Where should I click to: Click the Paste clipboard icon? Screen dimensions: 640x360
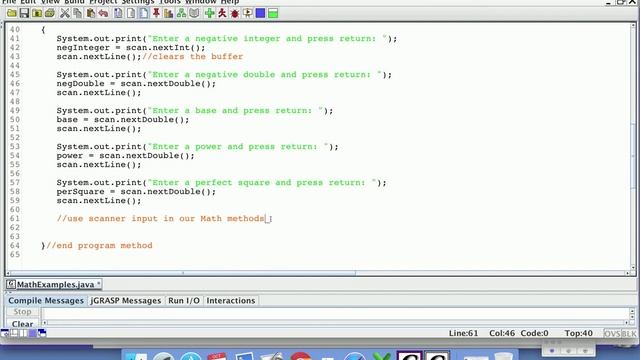point(90,13)
